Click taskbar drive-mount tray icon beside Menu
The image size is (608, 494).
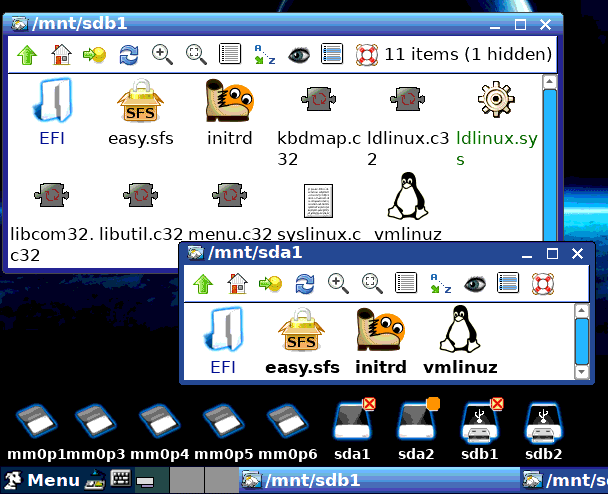95,480
